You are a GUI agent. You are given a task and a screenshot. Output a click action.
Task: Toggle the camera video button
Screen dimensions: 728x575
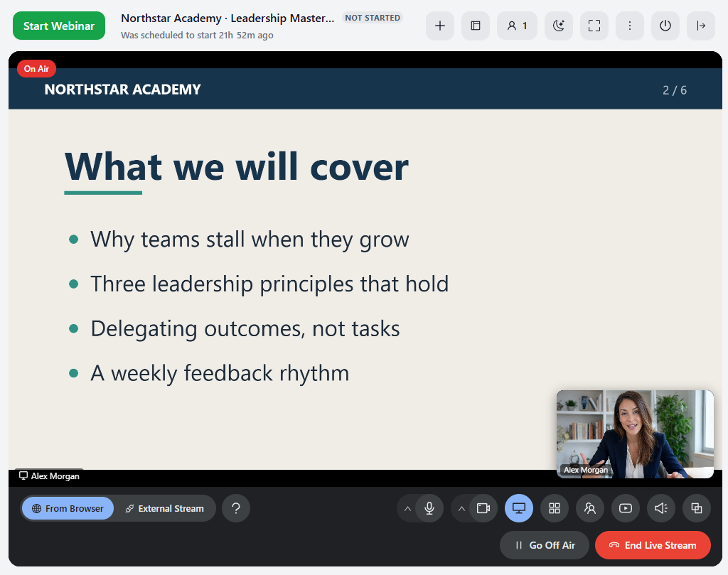[x=483, y=508]
